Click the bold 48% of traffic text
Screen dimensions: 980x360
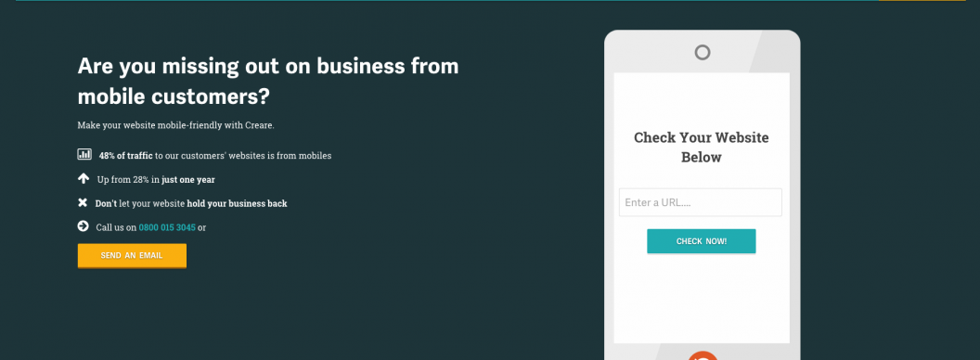(x=125, y=156)
